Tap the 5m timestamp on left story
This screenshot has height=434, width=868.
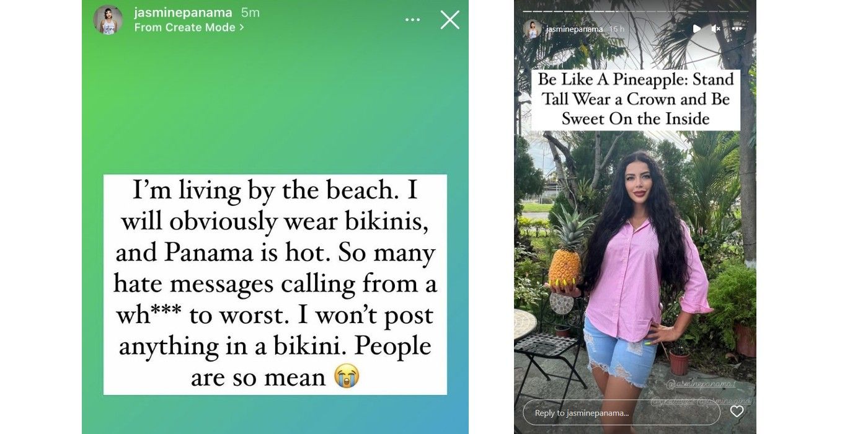point(250,12)
